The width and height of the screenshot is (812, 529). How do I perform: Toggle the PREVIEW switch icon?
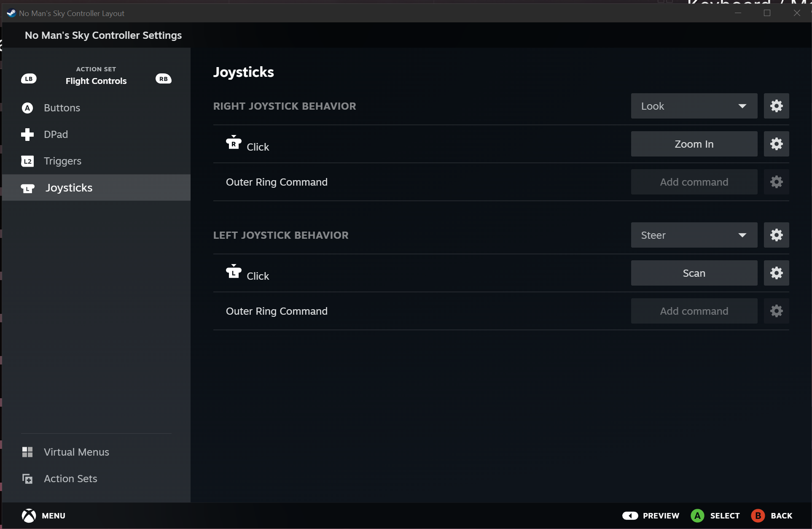click(x=630, y=516)
